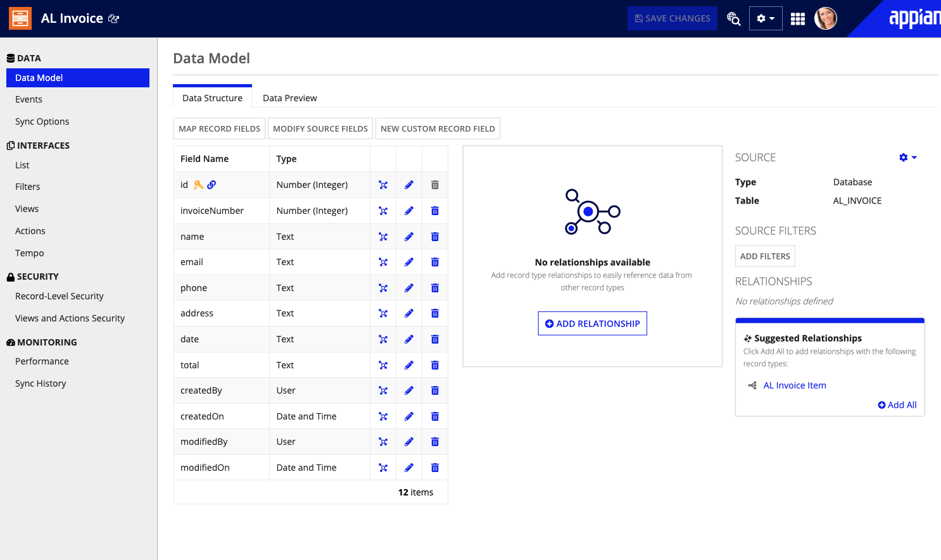Open List under Interfaces

coord(22,165)
